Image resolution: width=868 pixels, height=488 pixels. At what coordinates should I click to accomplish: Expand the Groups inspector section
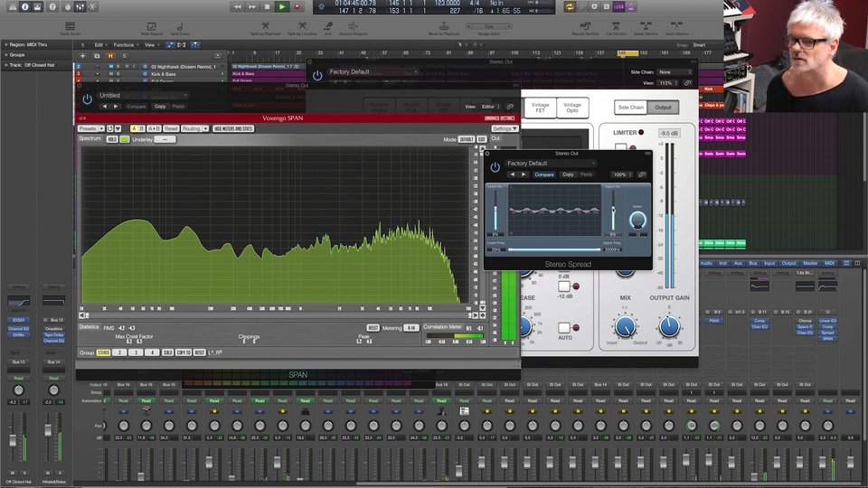coord(6,55)
